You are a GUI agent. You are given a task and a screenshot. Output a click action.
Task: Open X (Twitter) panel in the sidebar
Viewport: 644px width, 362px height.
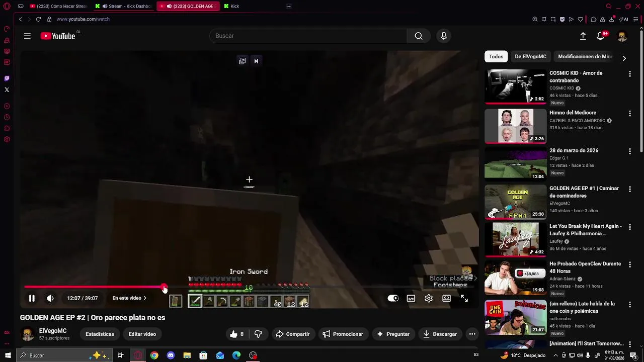tap(7, 89)
